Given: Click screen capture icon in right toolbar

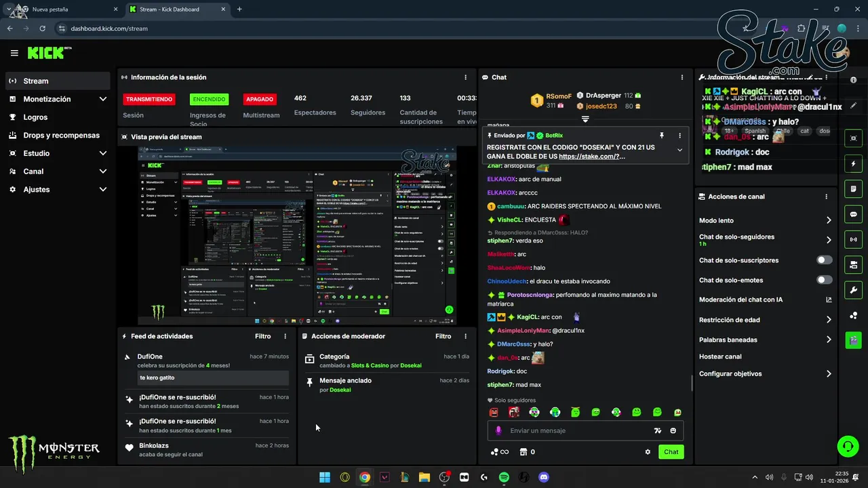Looking at the screenshot, I should point(853,138).
